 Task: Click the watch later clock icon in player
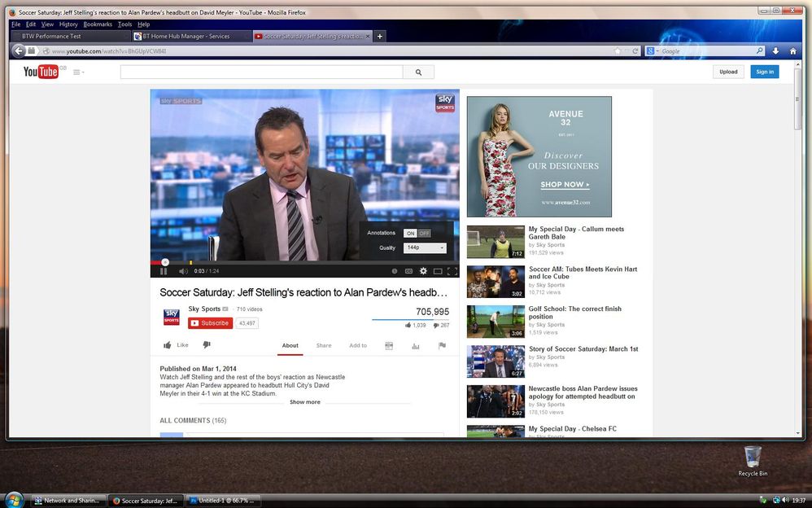point(394,271)
